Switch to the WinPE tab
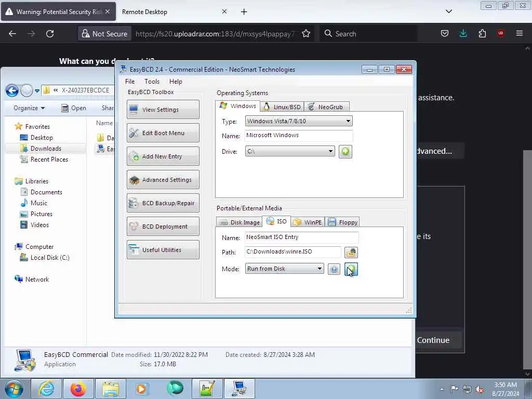 click(x=308, y=222)
